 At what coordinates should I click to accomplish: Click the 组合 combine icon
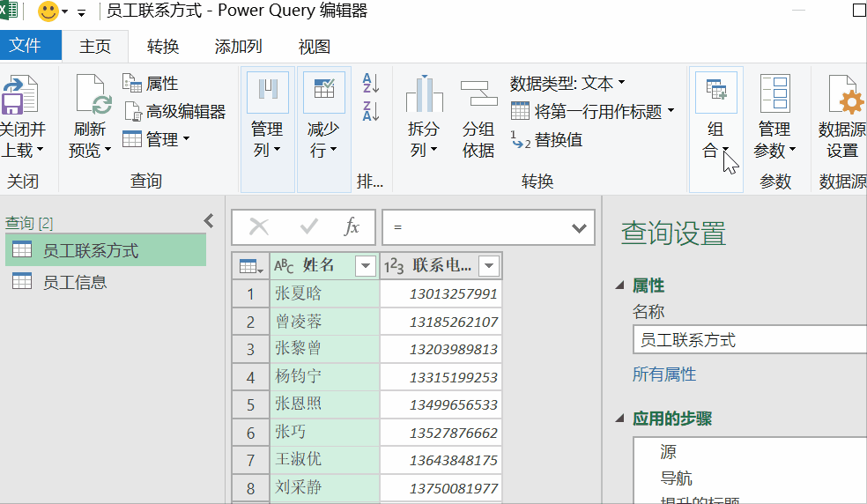tap(716, 92)
